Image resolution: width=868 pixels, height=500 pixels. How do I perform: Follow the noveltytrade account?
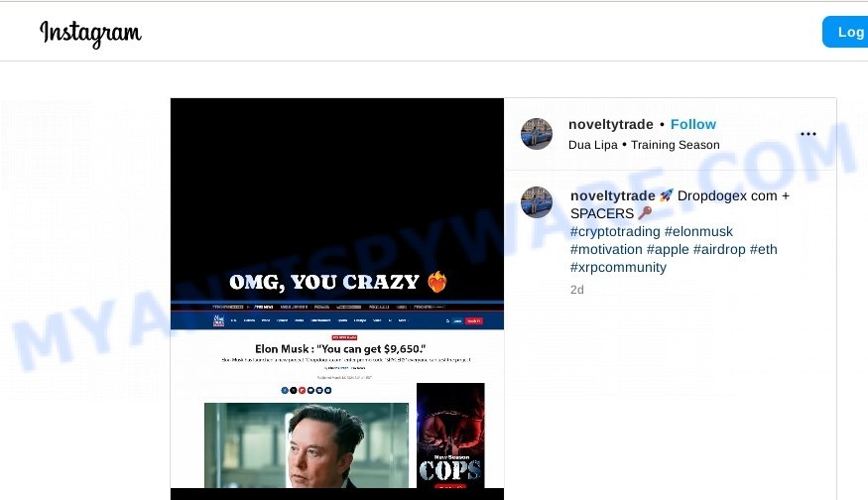(693, 125)
